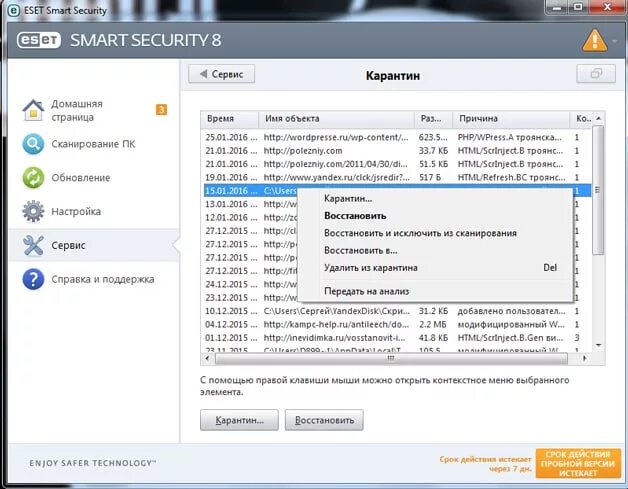Sort by 'Имя объекта' column header
Screen dimensions: 628x489
(x=336, y=119)
